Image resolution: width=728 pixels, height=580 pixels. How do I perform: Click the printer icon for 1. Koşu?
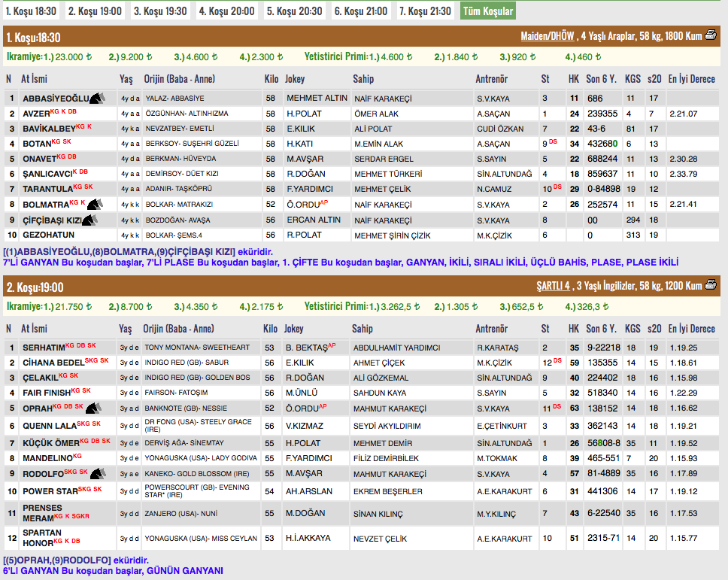(x=711, y=36)
